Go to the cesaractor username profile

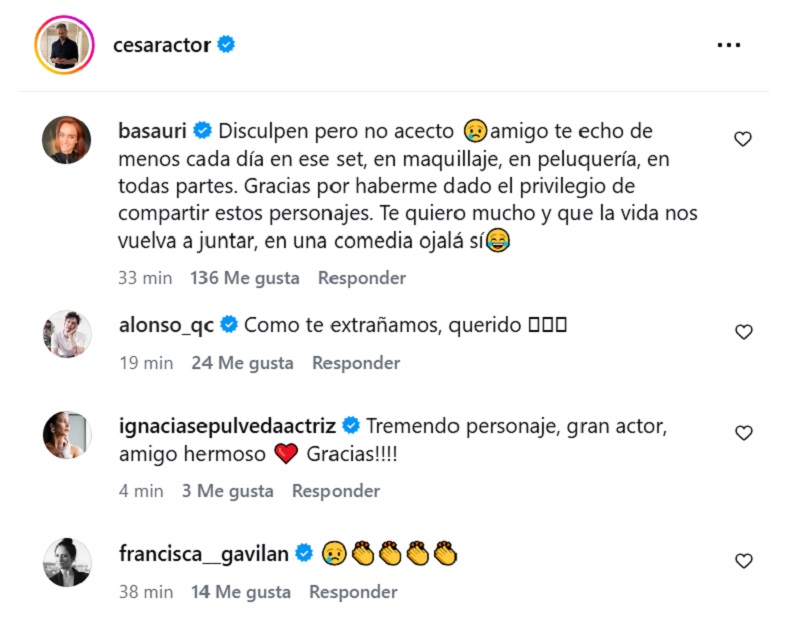(x=161, y=45)
